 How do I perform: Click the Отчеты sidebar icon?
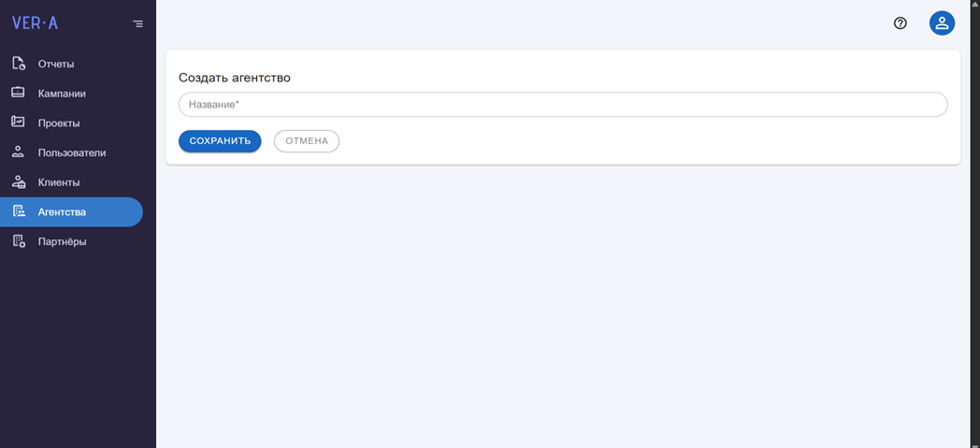[19, 63]
